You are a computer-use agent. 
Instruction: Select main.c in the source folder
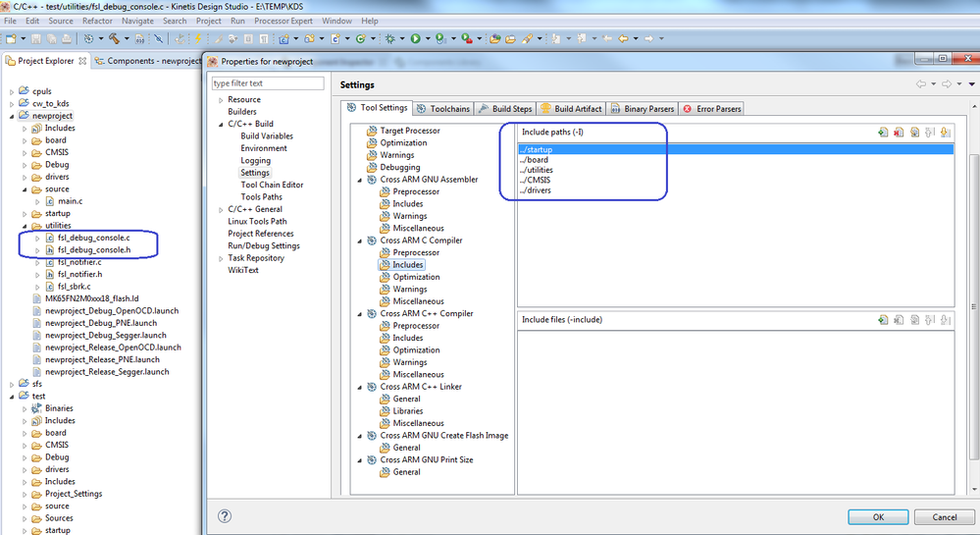click(70, 201)
